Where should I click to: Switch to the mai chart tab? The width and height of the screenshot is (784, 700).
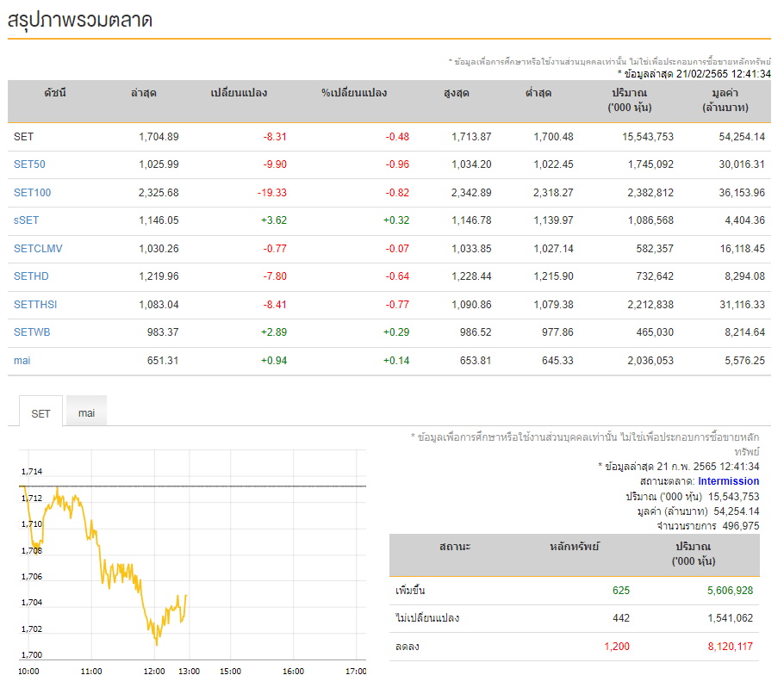86,412
